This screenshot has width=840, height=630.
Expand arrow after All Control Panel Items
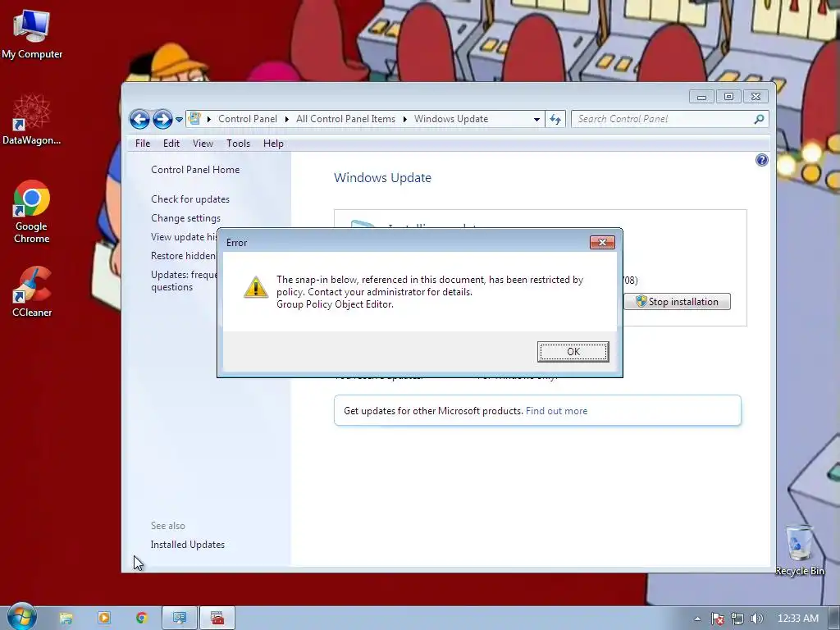pos(405,119)
